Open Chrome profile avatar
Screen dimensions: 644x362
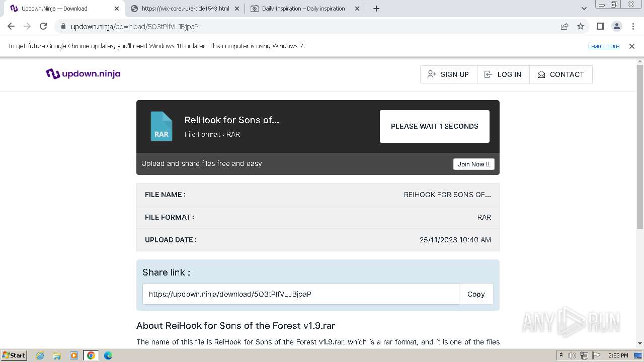[616, 26]
